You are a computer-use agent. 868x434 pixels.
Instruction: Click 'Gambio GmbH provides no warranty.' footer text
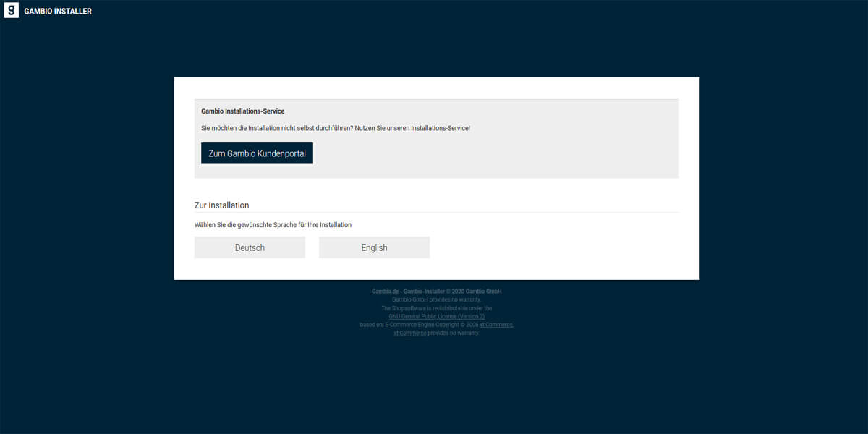pos(436,299)
